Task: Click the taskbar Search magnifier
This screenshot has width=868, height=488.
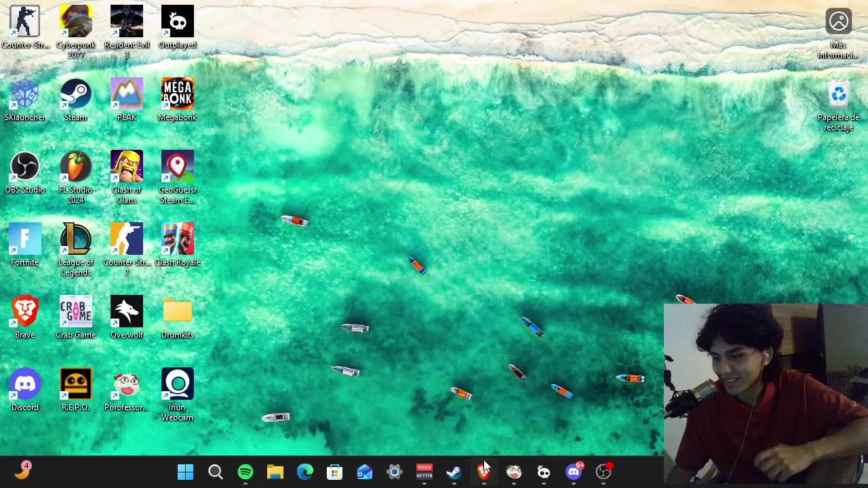Action: [216, 472]
